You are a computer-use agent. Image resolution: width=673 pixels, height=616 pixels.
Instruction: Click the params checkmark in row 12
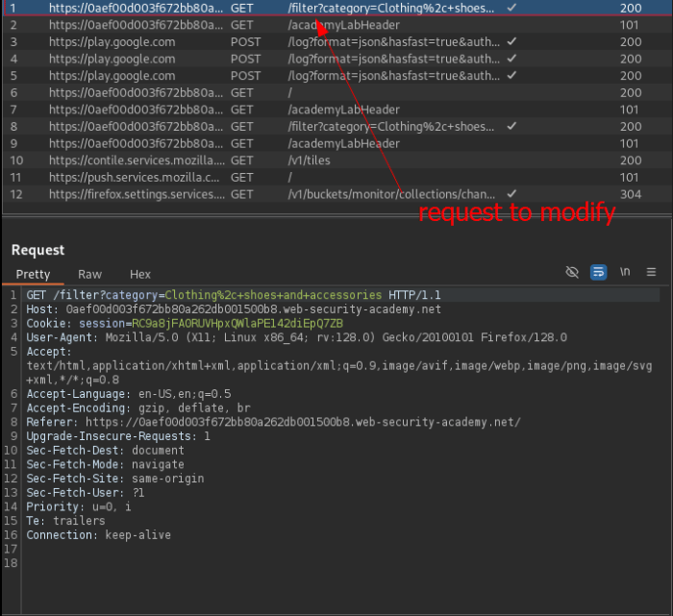point(511,194)
